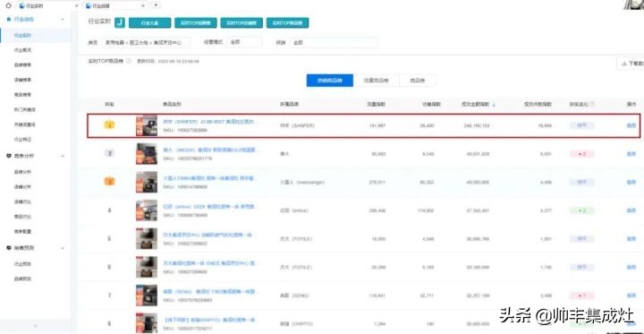Open the 类目 category cascader dropdown

coord(147,42)
